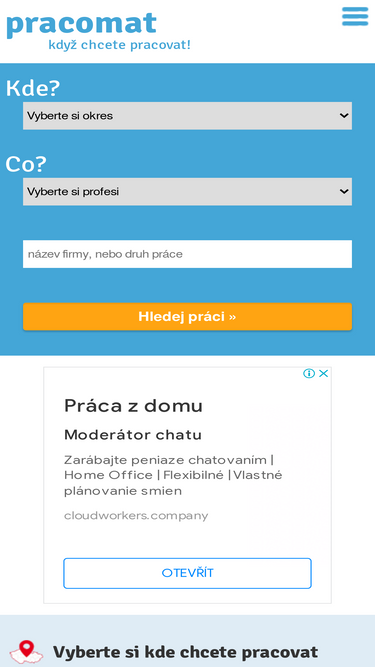Click the Hledej práci button
This screenshot has width=375, height=667.
pos(187,316)
